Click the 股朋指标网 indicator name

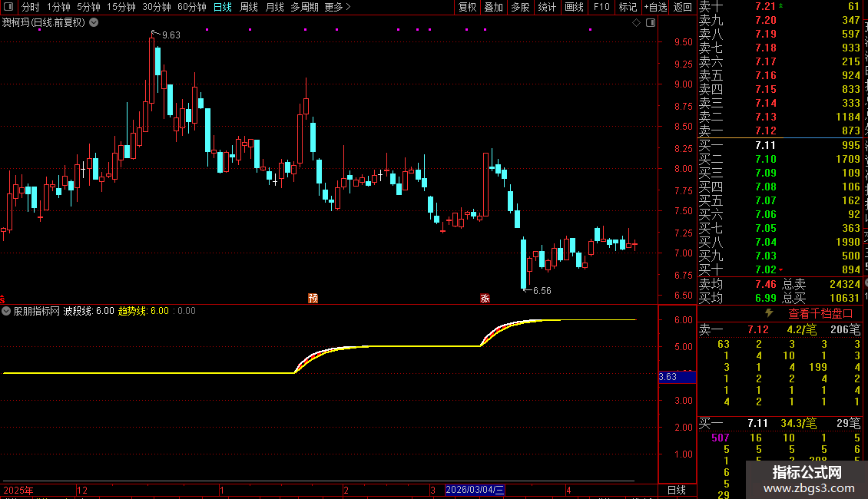click(x=37, y=311)
